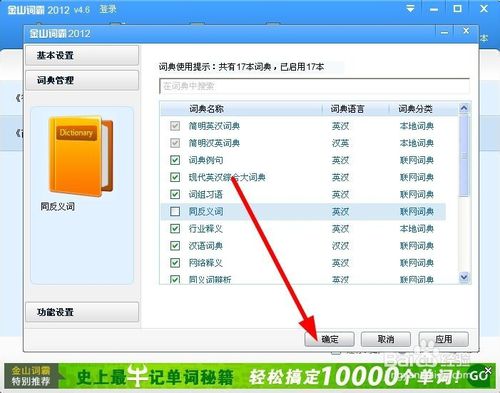This screenshot has height=393, width=500.
Task: Click 本地词典 category of 行业释义 row
Action: pos(417,229)
